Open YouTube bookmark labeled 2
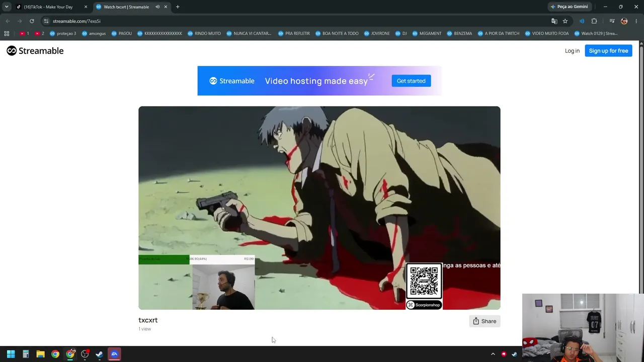The height and width of the screenshot is (362, 644). tap(39, 34)
